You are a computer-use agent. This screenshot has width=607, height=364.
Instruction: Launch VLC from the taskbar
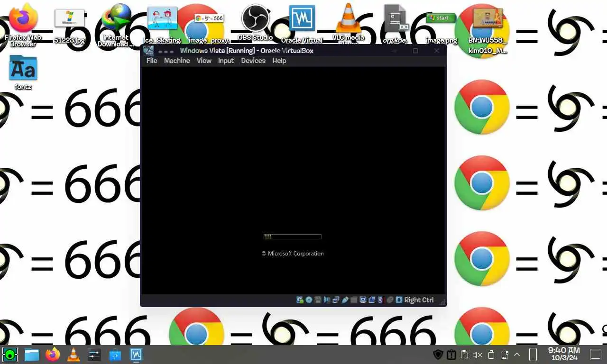tap(74, 355)
